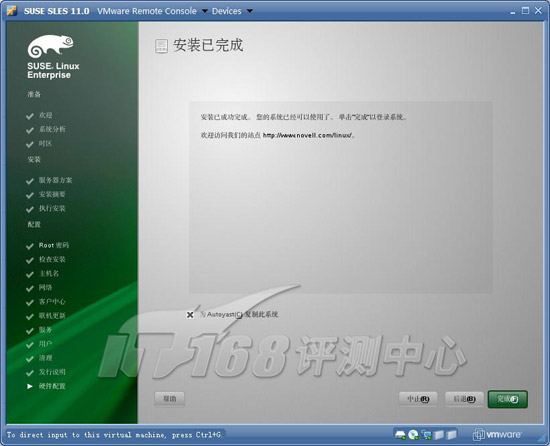The width and height of the screenshot is (550, 446).
Task: Click the 后退(B) back button
Action: click(x=464, y=399)
